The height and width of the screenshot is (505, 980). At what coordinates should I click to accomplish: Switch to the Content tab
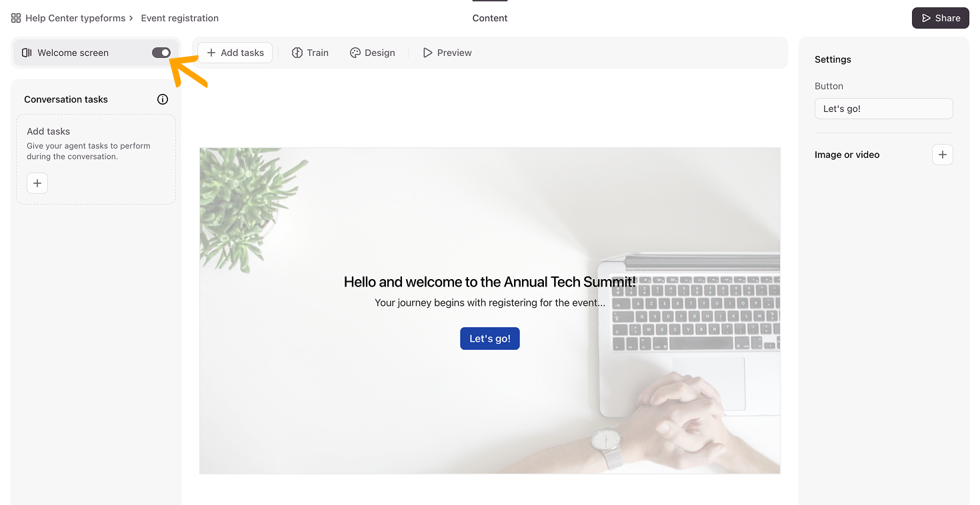click(x=490, y=18)
